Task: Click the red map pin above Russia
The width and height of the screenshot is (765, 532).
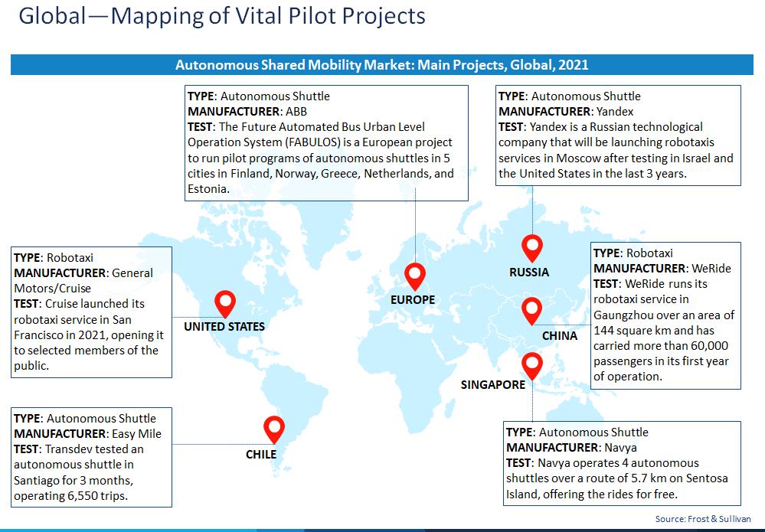Action: point(531,248)
